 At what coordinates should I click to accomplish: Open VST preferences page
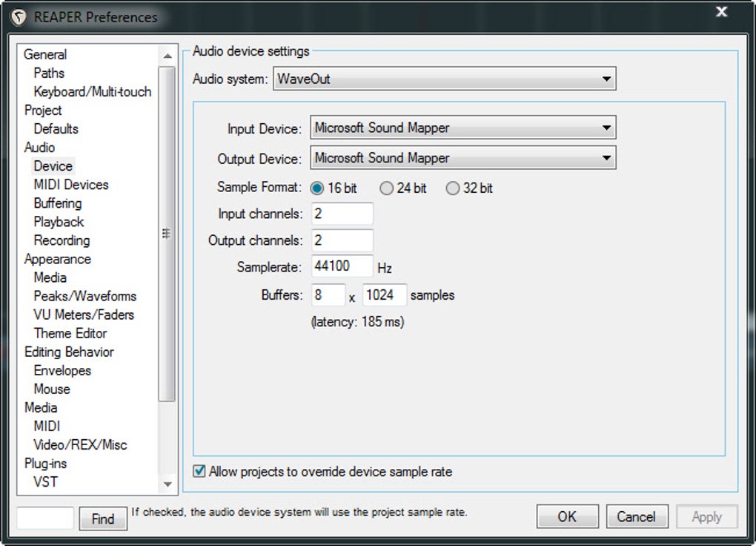[x=46, y=481]
